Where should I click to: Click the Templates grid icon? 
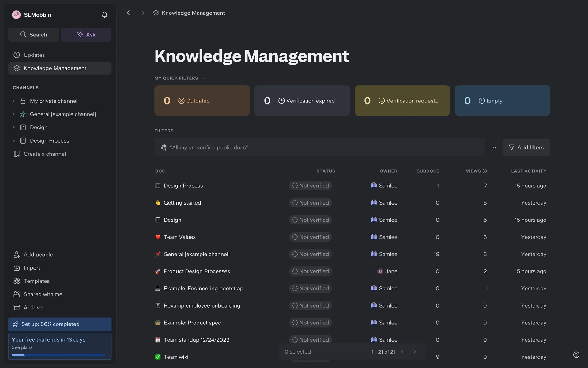point(17,281)
